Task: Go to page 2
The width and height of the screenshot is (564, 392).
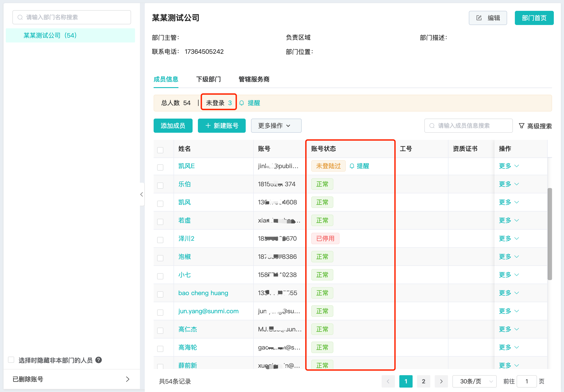Action: point(423,381)
